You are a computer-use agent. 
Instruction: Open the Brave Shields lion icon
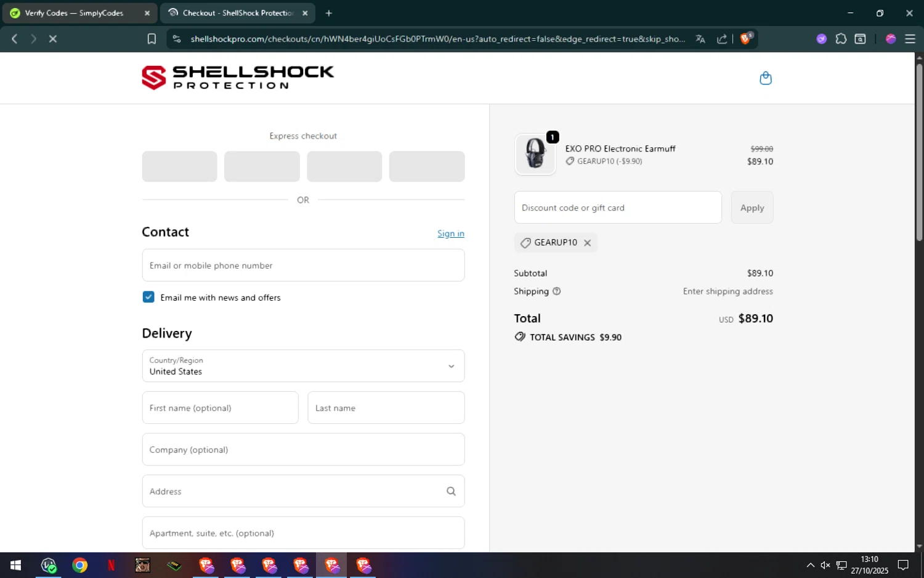(x=746, y=39)
